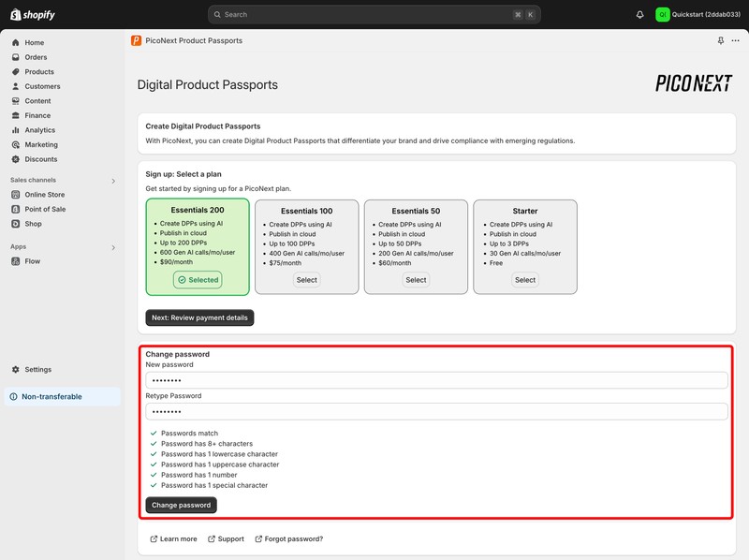
Task: Open Settings gear in sidebar
Action: pyautogui.click(x=37, y=370)
